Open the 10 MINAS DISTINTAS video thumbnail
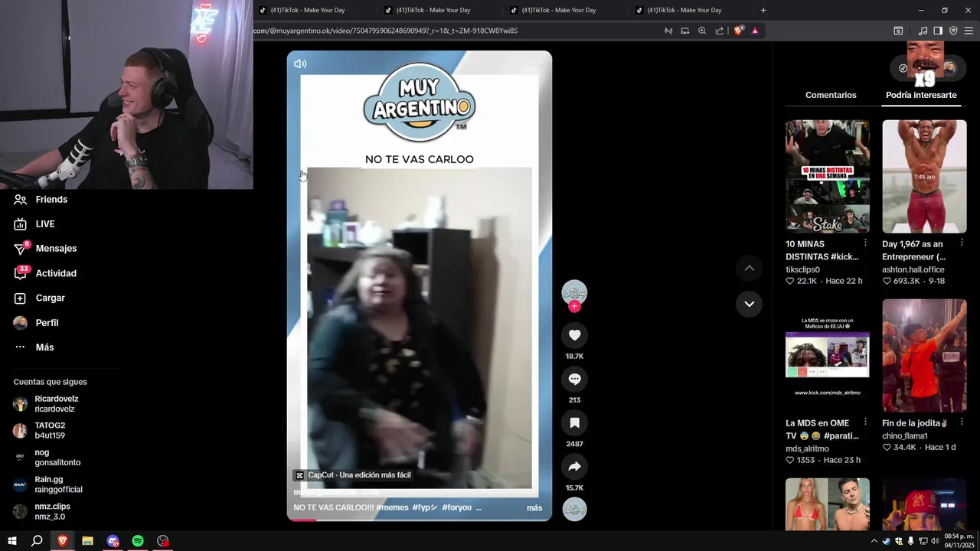The image size is (980, 551). pos(828,176)
